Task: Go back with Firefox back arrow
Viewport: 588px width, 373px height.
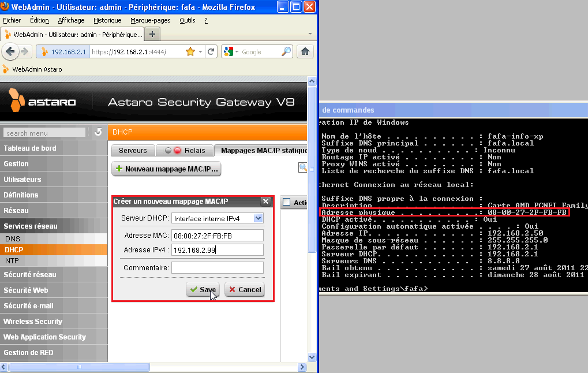Action: click(10, 51)
